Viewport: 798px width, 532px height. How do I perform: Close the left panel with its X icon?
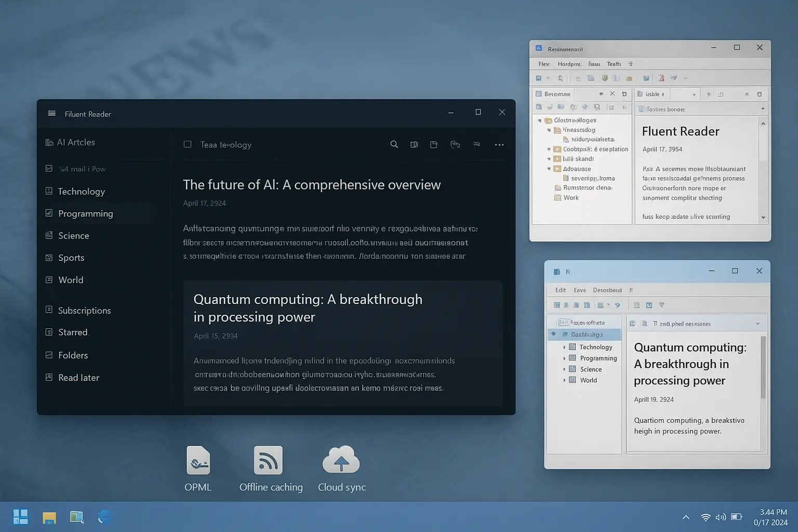tap(613, 94)
